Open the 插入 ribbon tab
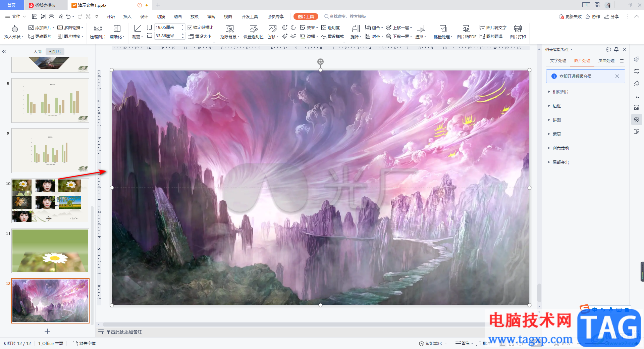The image size is (644, 349). tap(127, 16)
